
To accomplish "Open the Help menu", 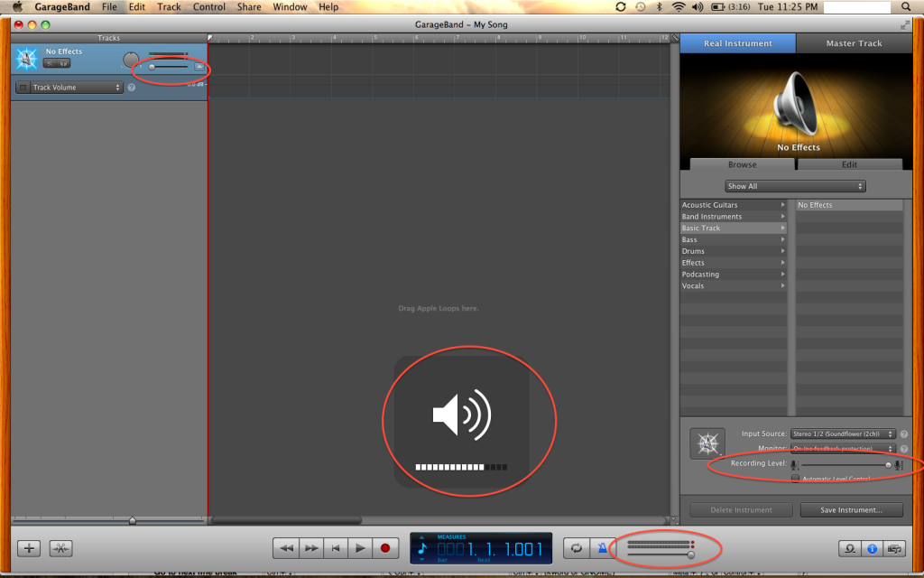I will 328,7.
